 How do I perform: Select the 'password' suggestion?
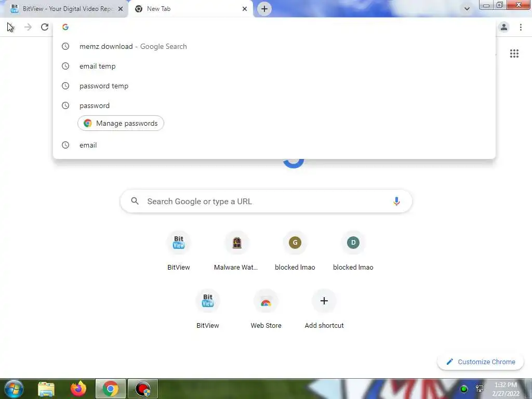[274, 105]
